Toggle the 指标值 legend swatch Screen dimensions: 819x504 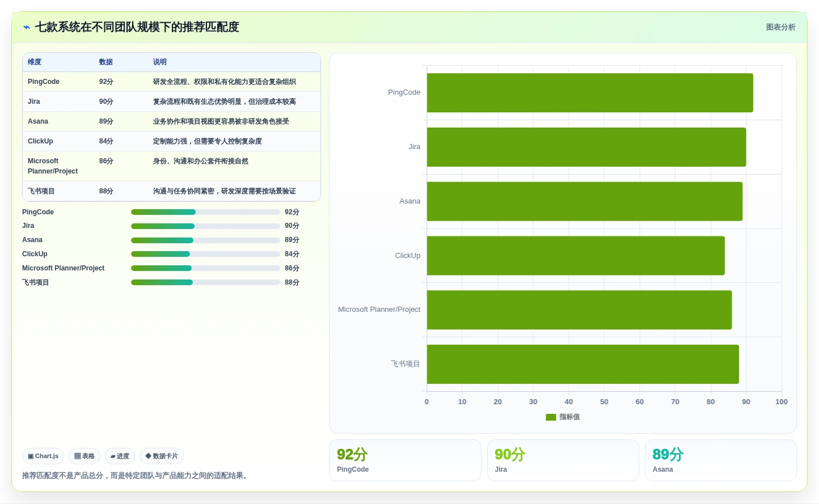(551, 417)
